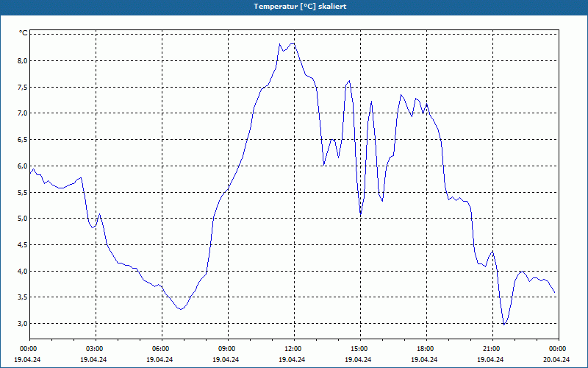Click the 19.04.24 date beneath 06:00

[160, 359]
